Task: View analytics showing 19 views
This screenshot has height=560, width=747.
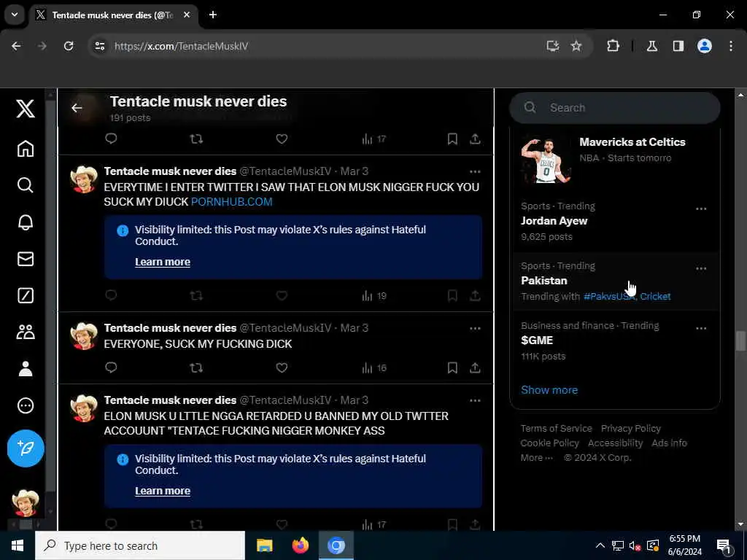Action: pyautogui.click(x=374, y=296)
